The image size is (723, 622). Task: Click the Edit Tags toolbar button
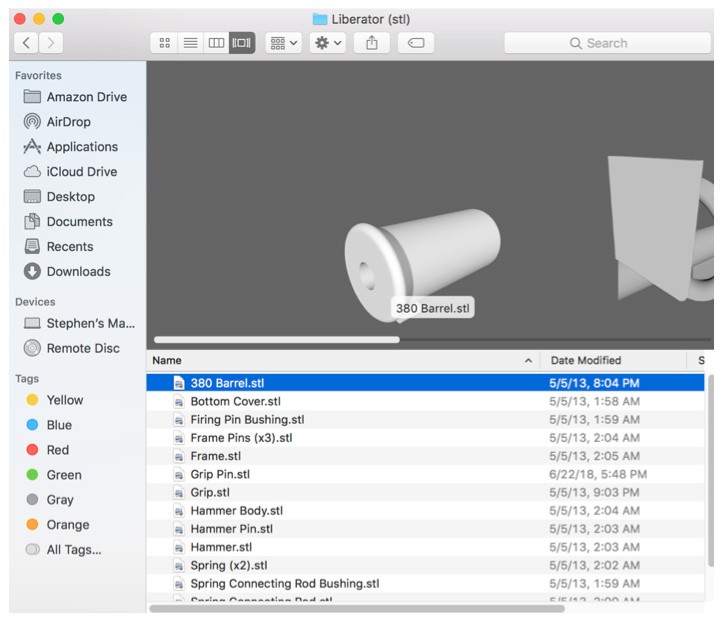(416, 43)
